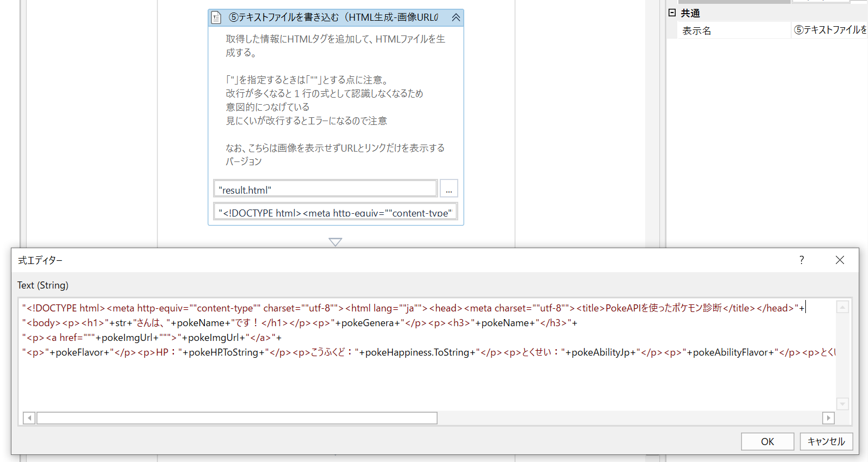Viewport: 868px width, 462px height.
Task: Click the horizontal scrollbar right arrow
Action: pos(828,418)
